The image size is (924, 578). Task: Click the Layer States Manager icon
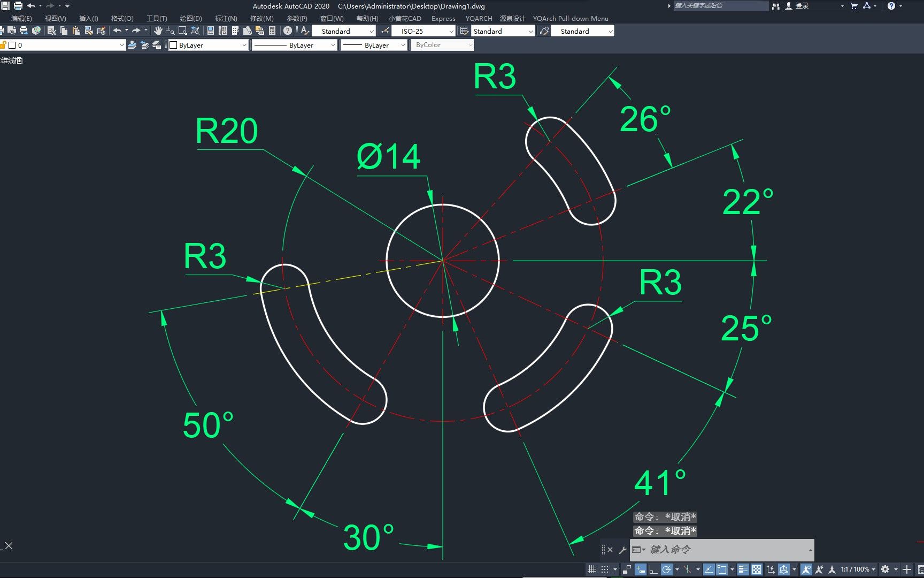[157, 45]
